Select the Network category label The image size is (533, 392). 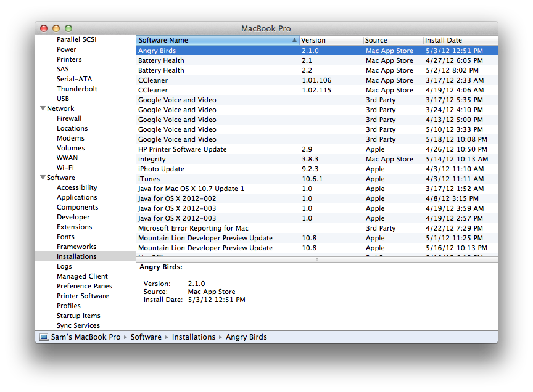click(x=60, y=108)
